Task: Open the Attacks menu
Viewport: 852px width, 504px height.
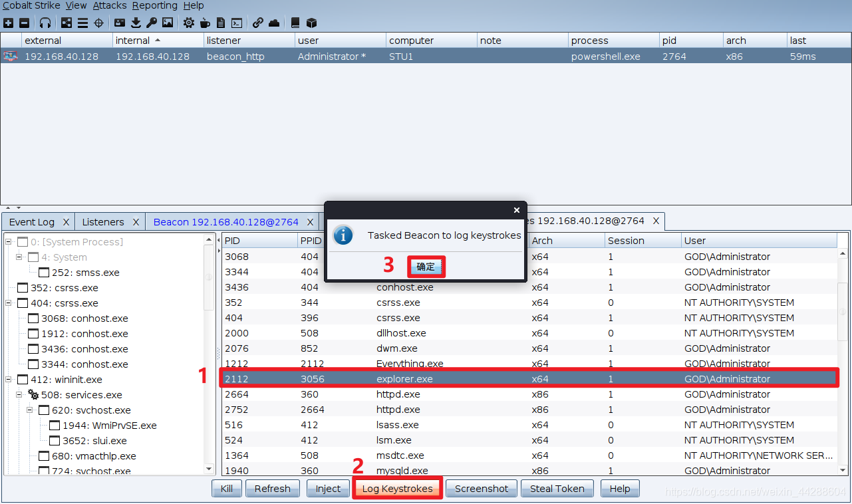Action: click(110, 5)
